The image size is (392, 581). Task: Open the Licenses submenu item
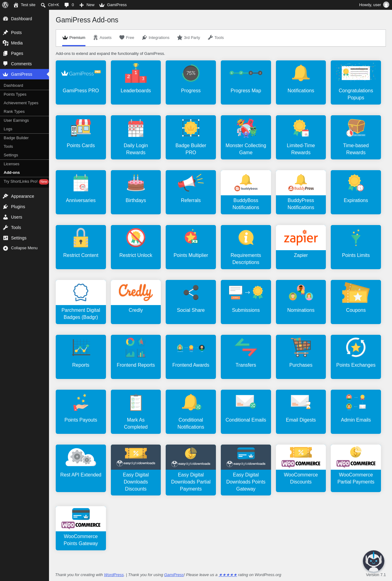[24, 164]
